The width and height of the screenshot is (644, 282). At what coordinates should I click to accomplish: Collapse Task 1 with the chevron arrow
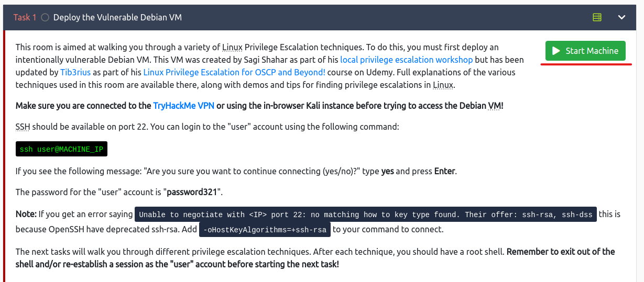(x=621, y=17)
